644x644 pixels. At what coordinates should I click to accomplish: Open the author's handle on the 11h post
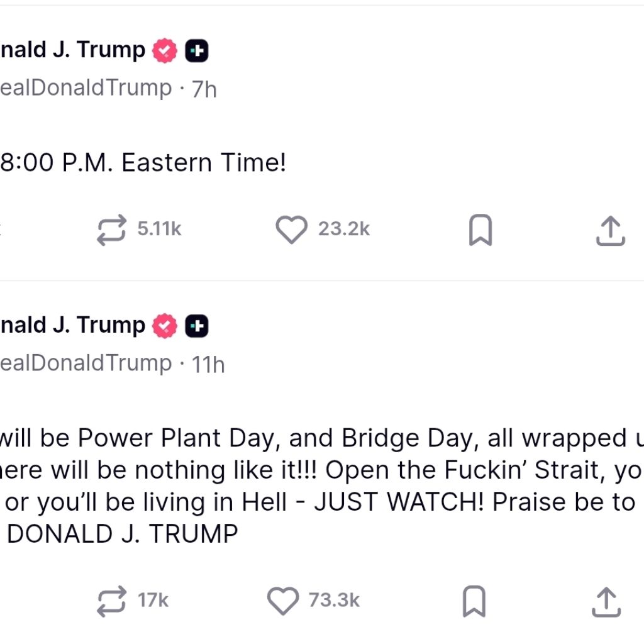86,364
